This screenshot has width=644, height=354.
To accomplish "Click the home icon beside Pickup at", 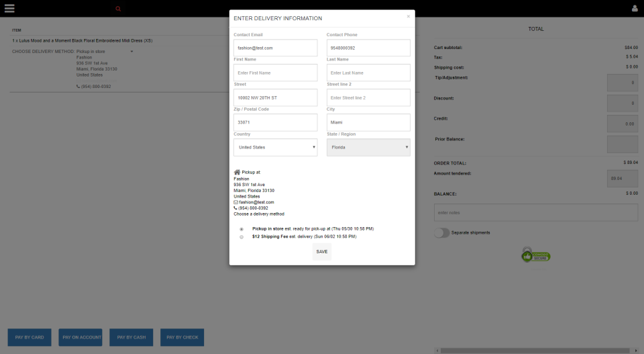I will (x=237, y=172).
